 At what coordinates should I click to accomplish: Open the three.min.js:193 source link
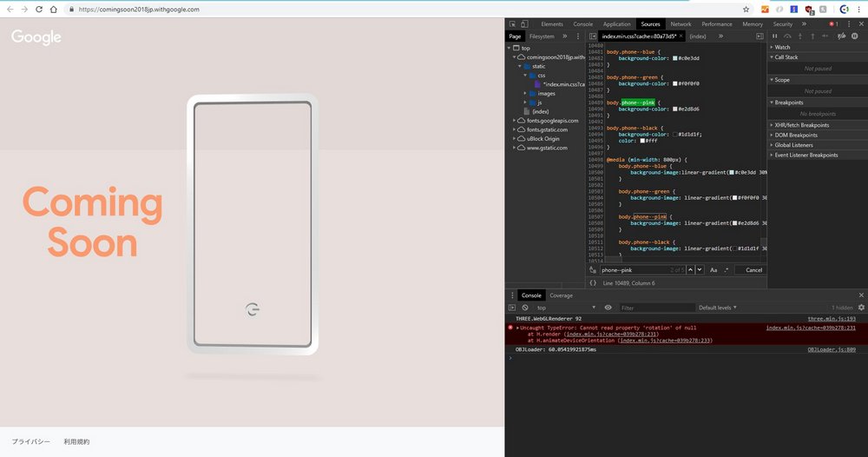tap(831, 319)
